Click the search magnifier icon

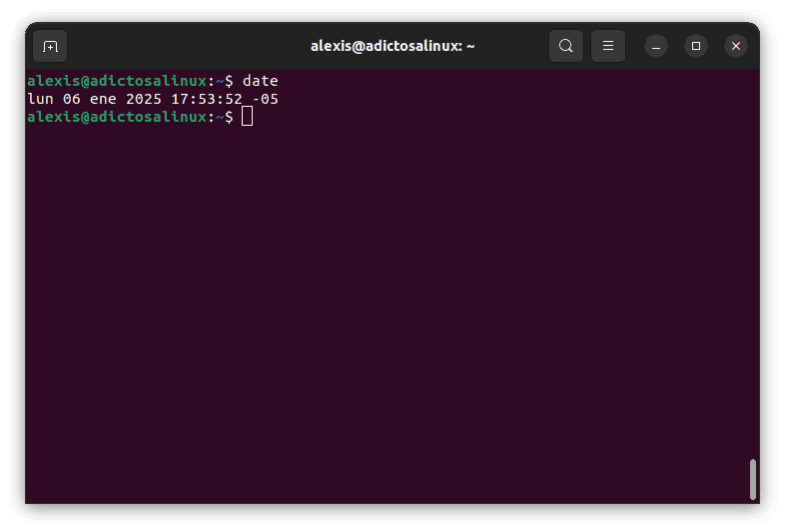(x=566, y=46)
